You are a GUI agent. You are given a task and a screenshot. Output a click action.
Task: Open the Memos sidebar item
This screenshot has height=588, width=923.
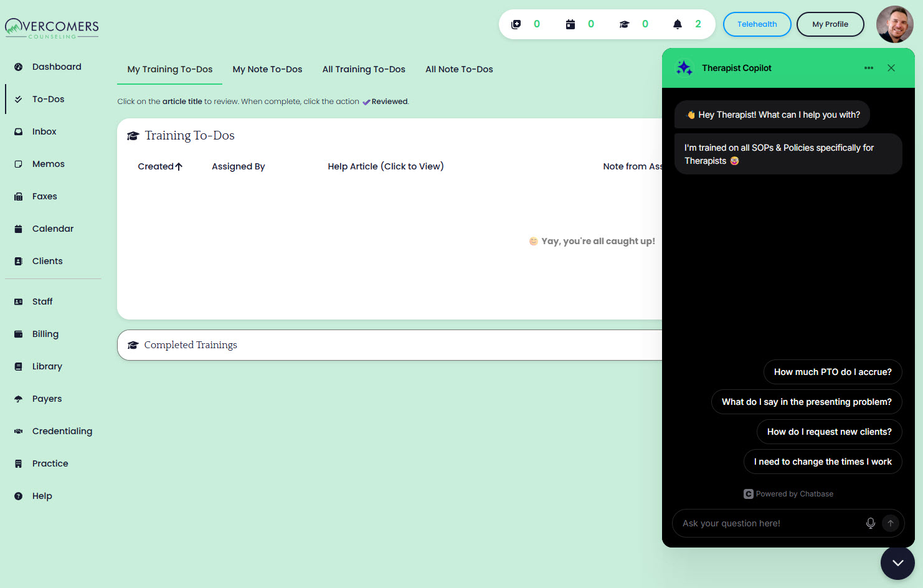(x=52, y=164)
